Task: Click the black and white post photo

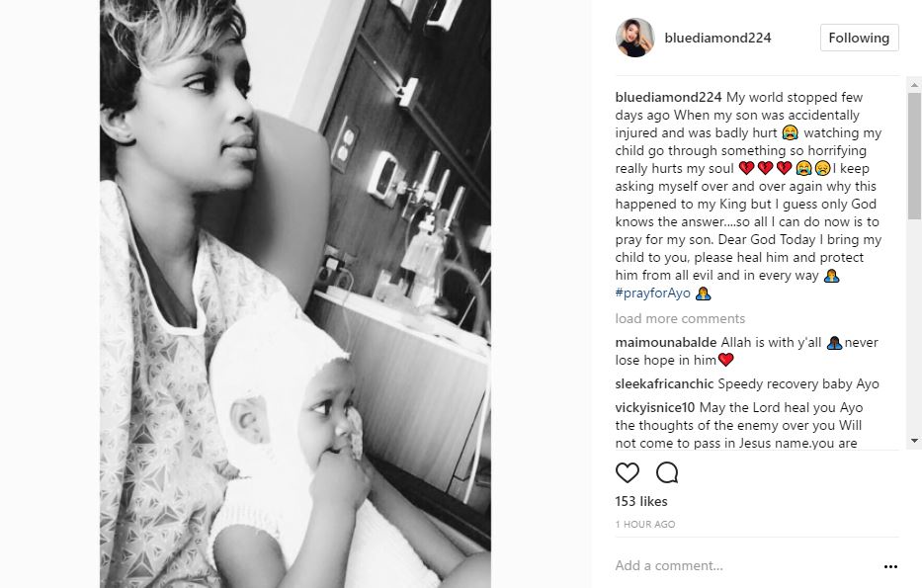Action: point(295,294)
